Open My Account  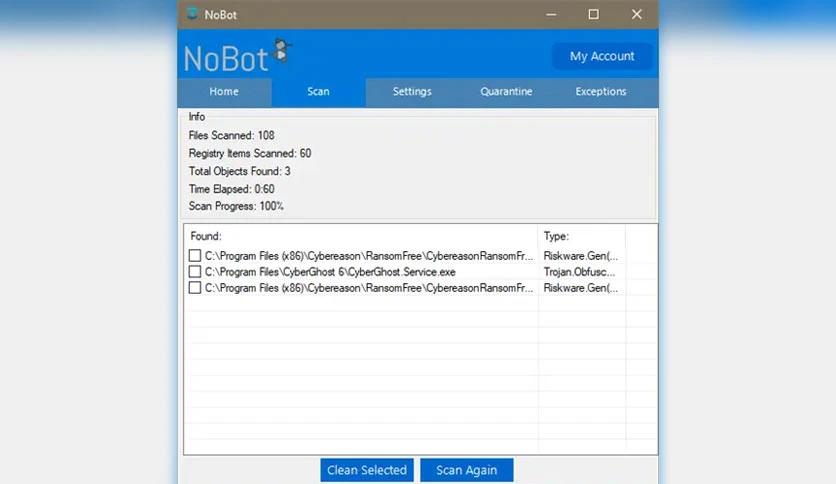click(602, 56)
